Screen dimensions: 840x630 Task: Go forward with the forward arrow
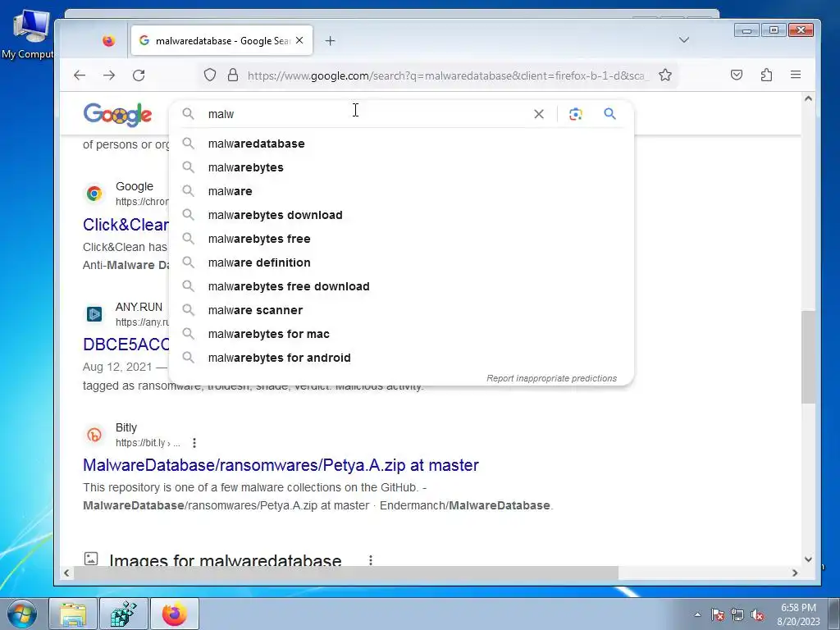point(109,75)
